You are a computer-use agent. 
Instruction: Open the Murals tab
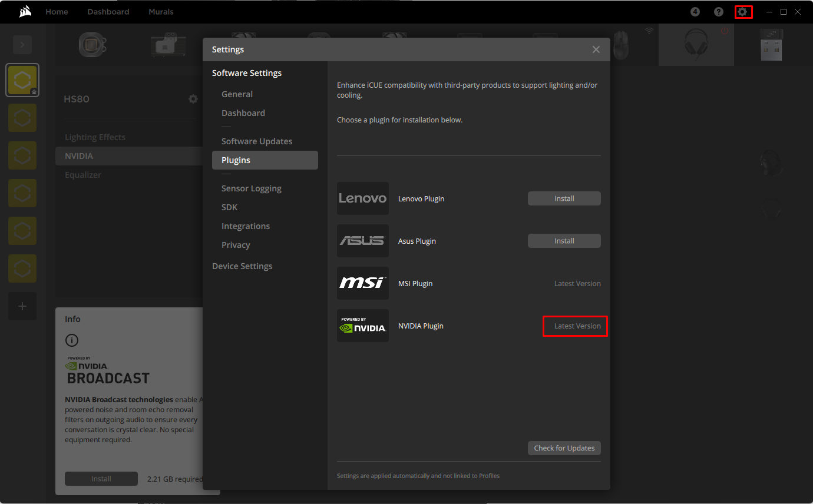[x=161, y=12]
